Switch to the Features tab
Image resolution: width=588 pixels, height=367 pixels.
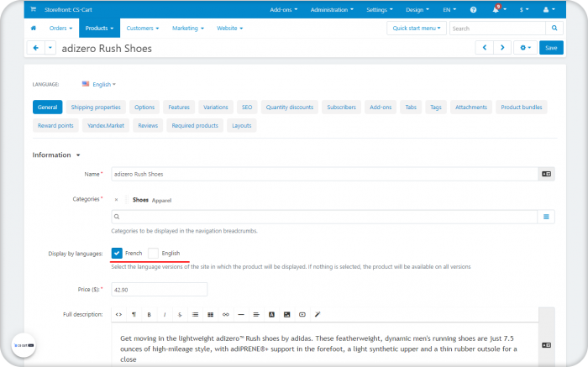(x=179, y=107)
